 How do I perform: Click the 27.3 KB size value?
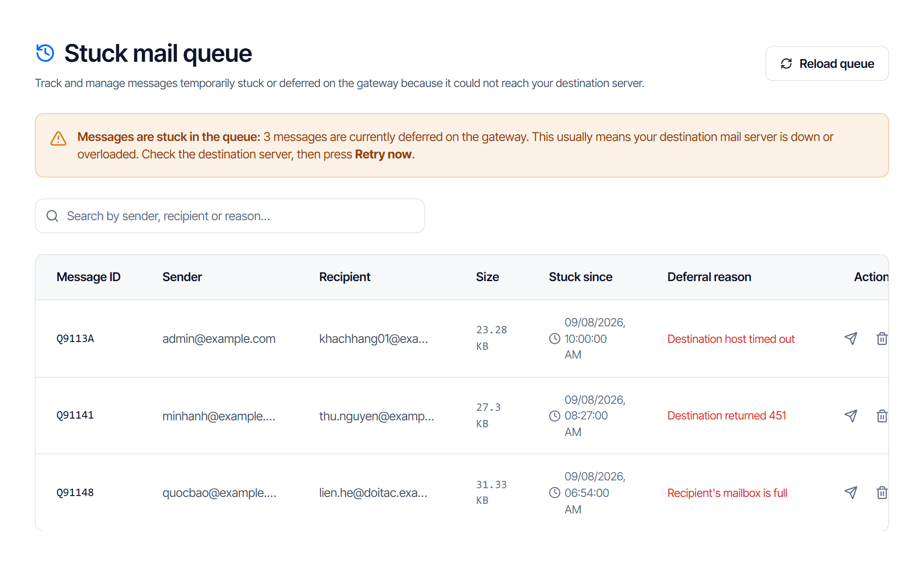(x=489, y=416)
